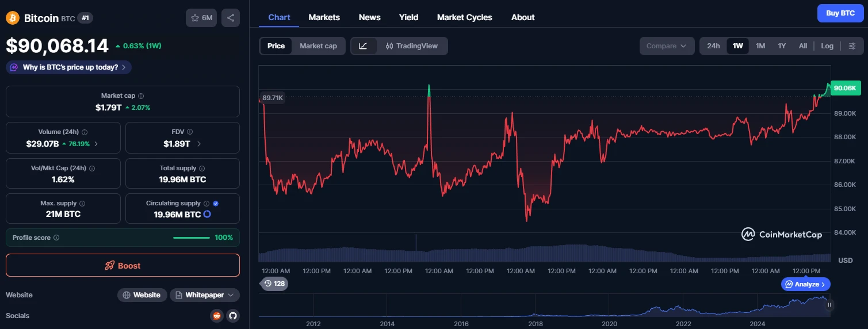Select the 1M time range

[x=760, y=46]
